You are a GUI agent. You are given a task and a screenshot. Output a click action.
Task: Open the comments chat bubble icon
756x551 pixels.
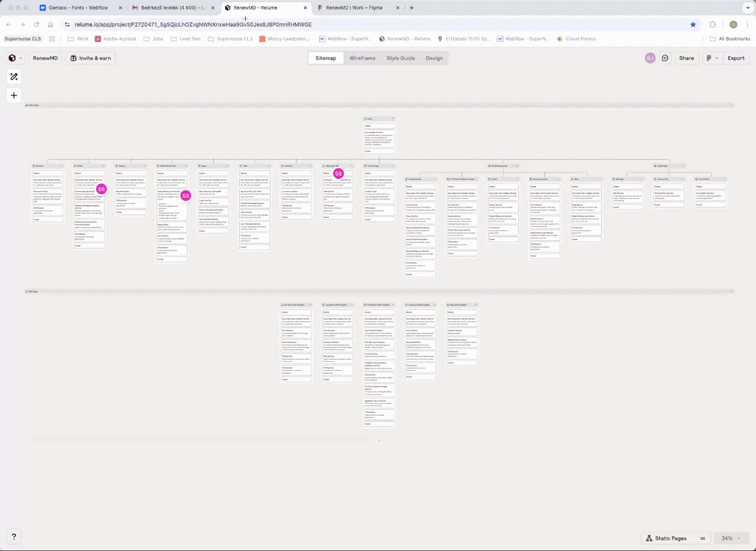665,58
